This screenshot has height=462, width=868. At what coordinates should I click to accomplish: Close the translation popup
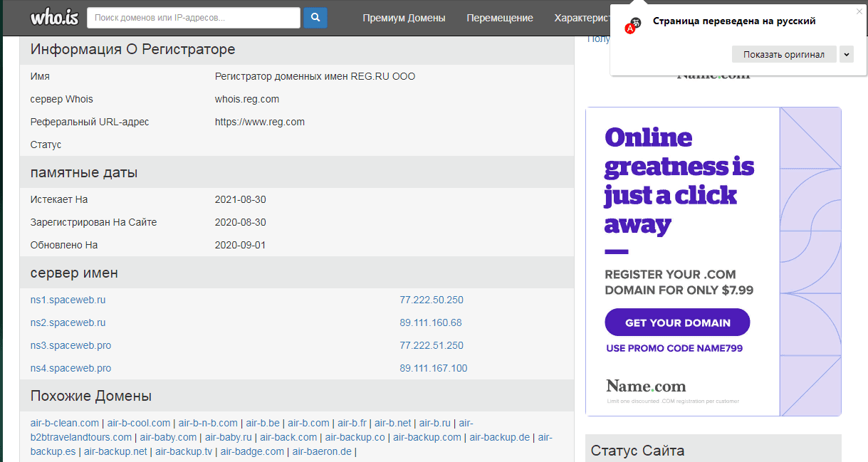(859, 11)
